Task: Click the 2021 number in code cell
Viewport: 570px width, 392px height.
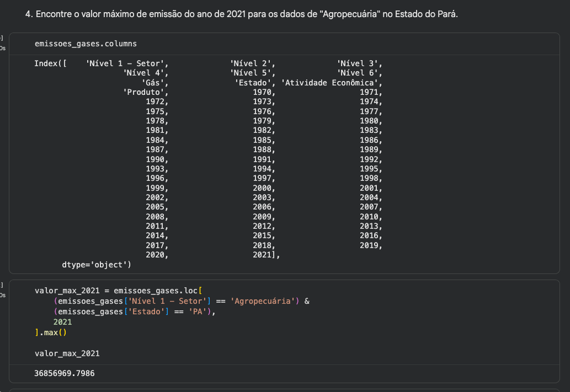Action: [x=62, y=322]
